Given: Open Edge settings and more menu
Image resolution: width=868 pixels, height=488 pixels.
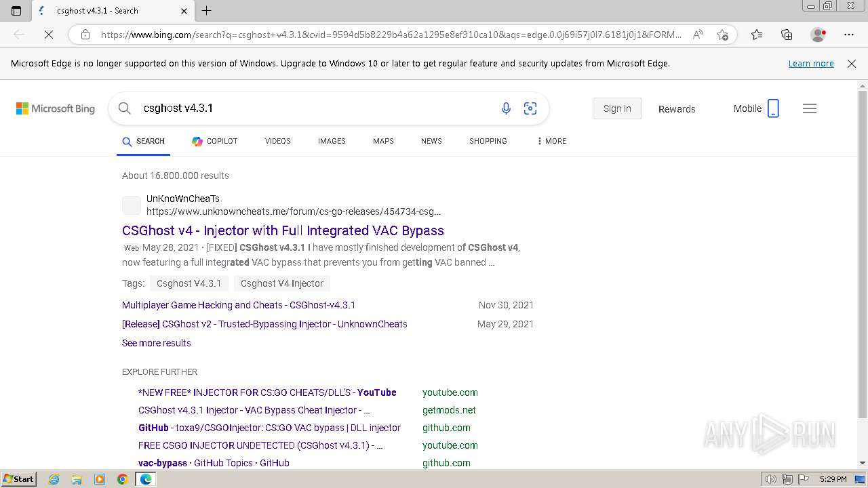Looking at the screenshot, I should coord(849,35).
